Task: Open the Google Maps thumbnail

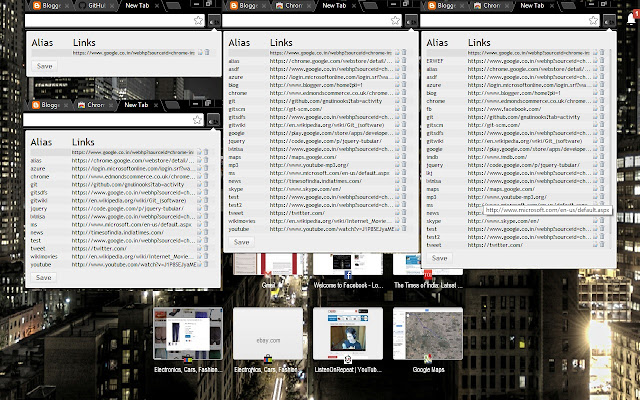Action: pos(428,334)
